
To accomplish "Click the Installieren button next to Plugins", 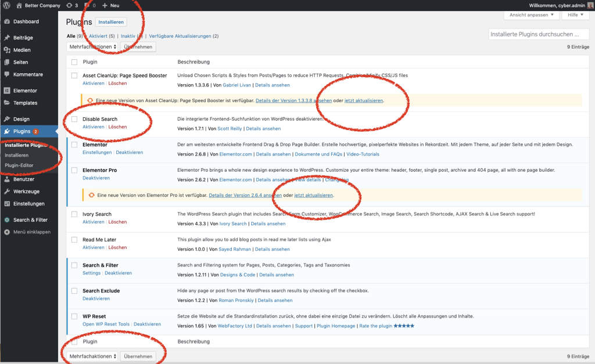I will (111, 22).
